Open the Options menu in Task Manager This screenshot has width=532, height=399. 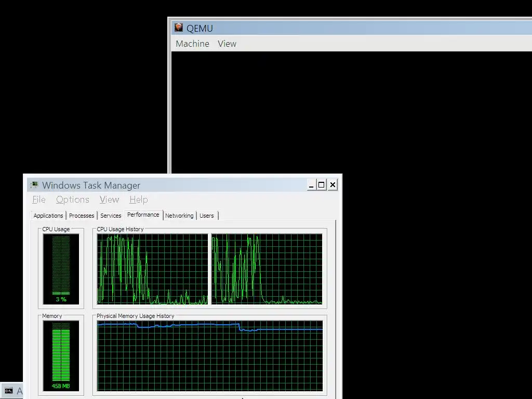tap(73, 199)
